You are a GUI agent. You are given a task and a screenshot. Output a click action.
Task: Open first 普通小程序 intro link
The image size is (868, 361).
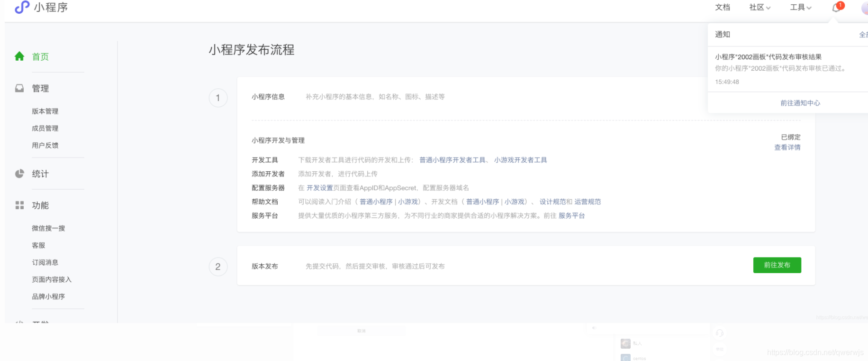tap(376, 202)
